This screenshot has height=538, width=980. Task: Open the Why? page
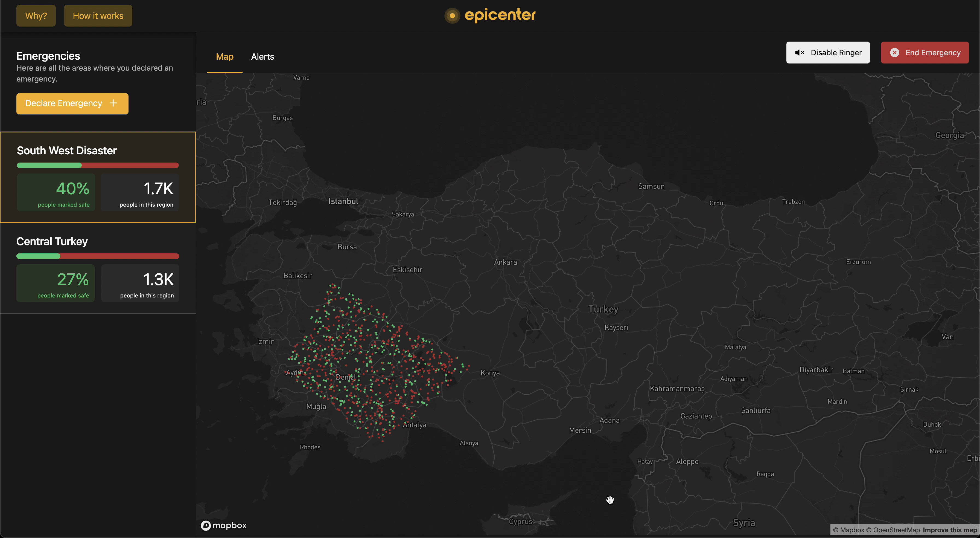coord(36,16)
